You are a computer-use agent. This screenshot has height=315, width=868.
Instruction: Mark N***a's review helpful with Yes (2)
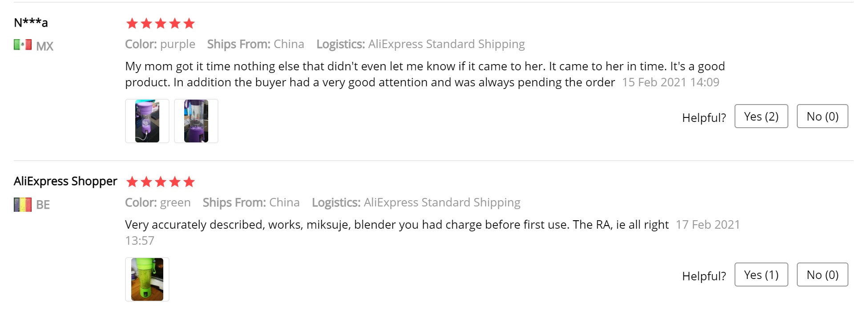click(761, 117)
